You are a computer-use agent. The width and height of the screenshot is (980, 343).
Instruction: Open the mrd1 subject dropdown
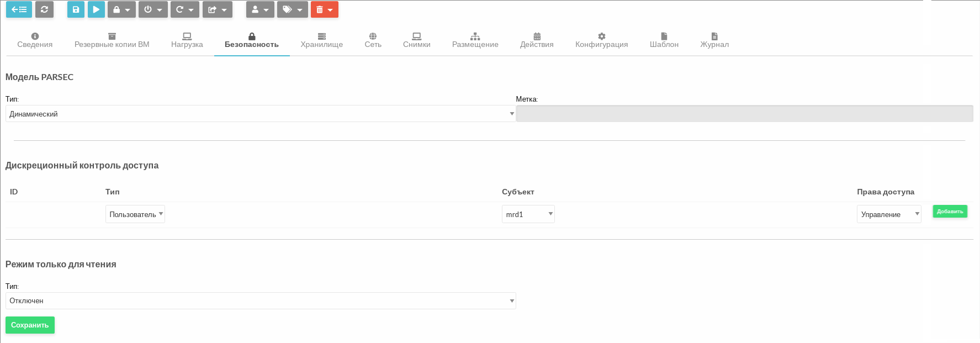click(528, 214)
